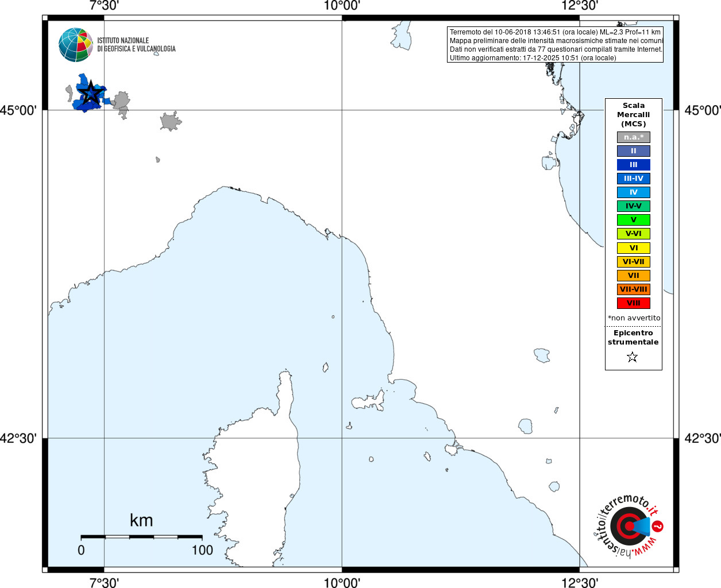Viewport: 721px width, 588px height.
Task: Select the orange VII intensity swatch
Action: [634, 276]
